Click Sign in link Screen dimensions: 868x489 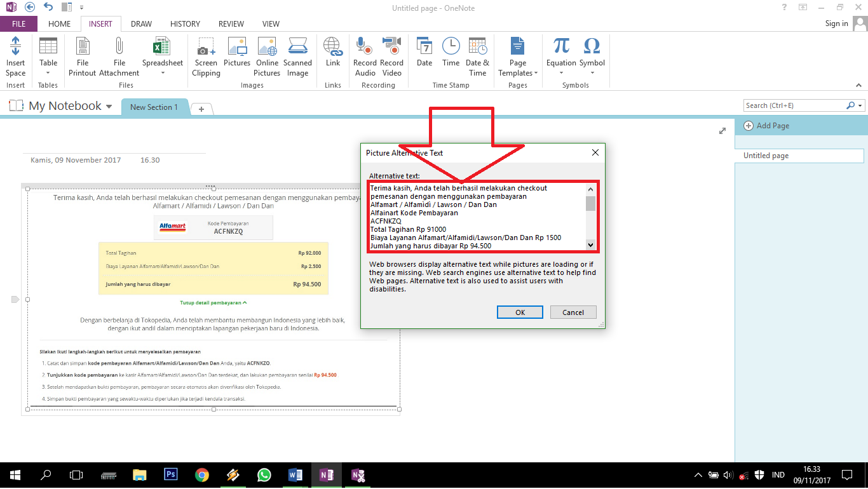click(x=836, y=23)
